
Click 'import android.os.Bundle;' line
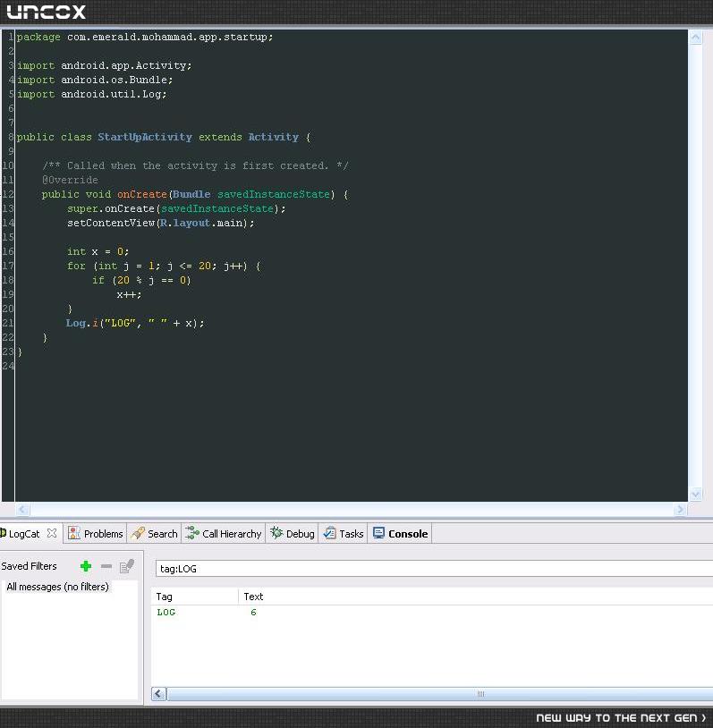[x=95, y=80]
